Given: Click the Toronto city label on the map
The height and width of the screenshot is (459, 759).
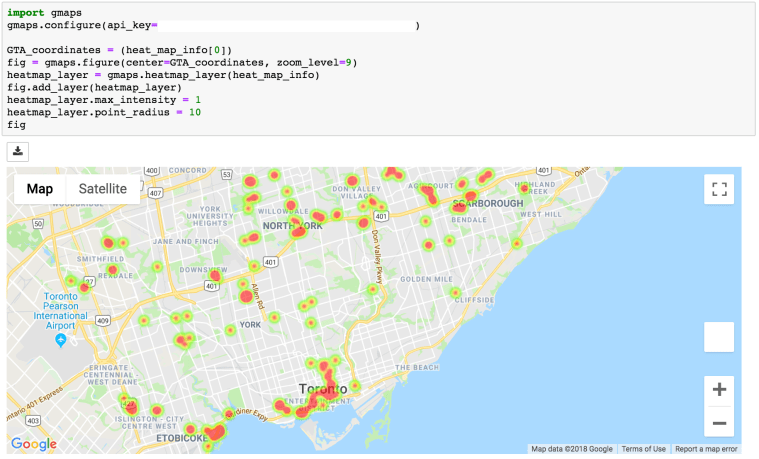Looking at the screenshot, I should 322,389.
